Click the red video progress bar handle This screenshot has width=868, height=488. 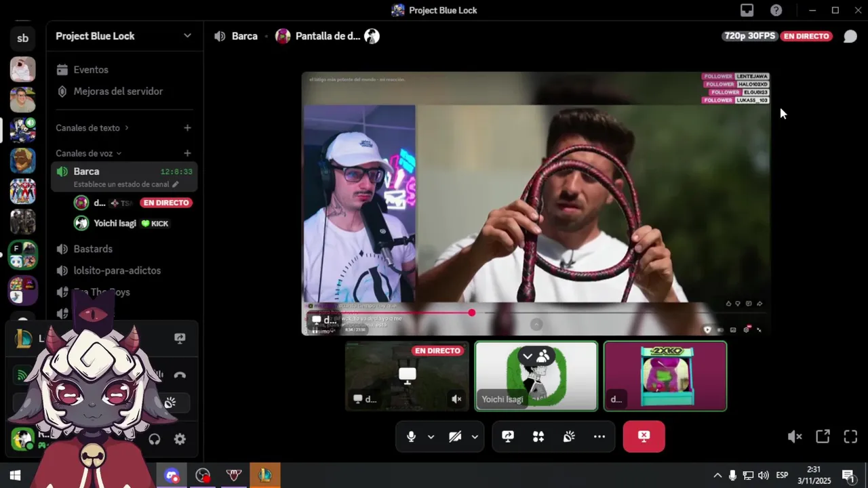(x=471, y=312)
